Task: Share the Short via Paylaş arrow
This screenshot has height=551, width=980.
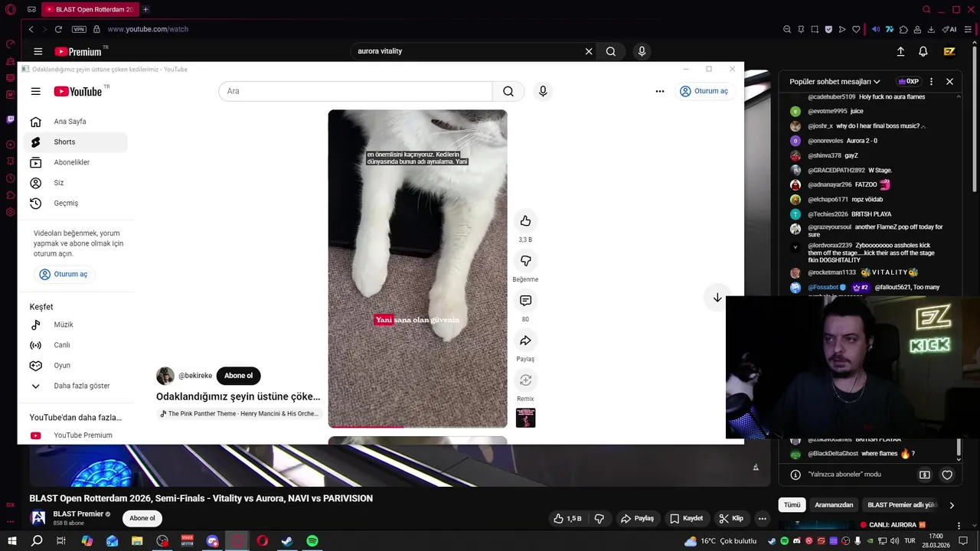Action: coord(525,341)
